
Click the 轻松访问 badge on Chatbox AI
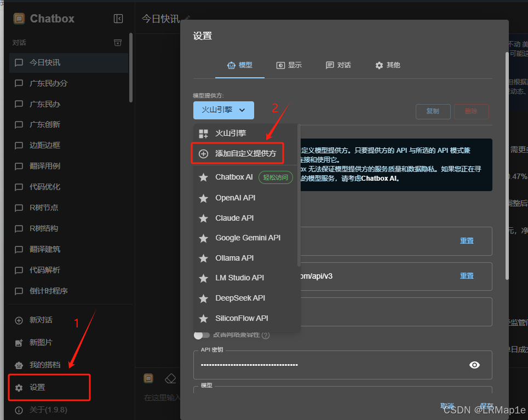pos(276,177)
